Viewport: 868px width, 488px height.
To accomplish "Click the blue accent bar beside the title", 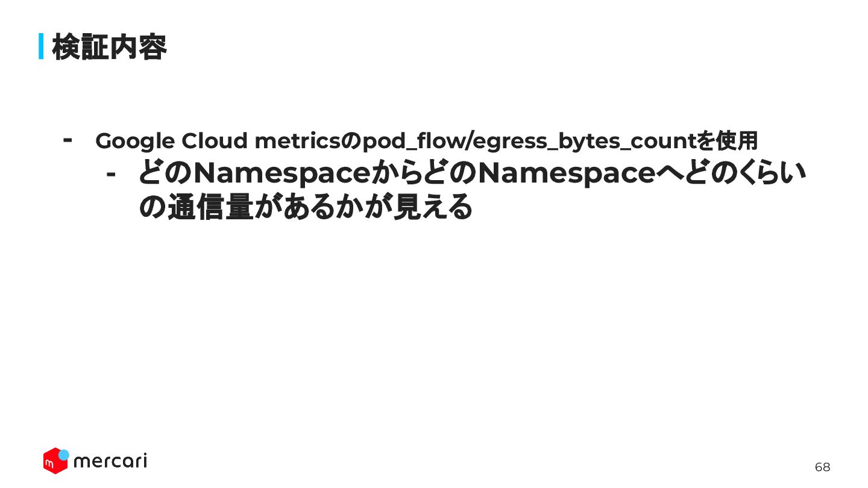I will [42, 46].
